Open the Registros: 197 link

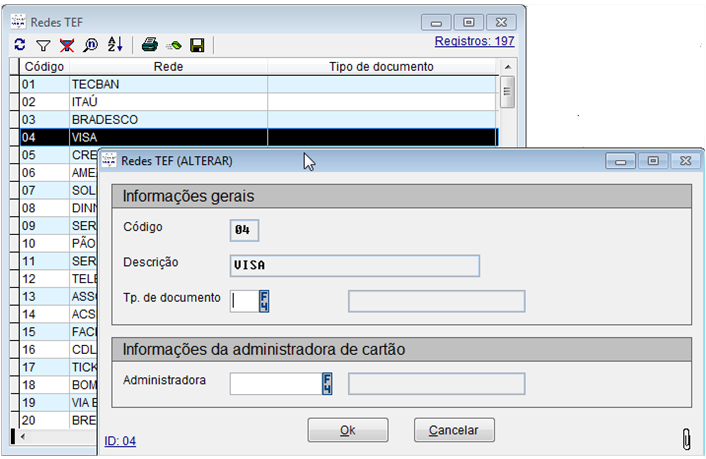(x=474, y=41)
